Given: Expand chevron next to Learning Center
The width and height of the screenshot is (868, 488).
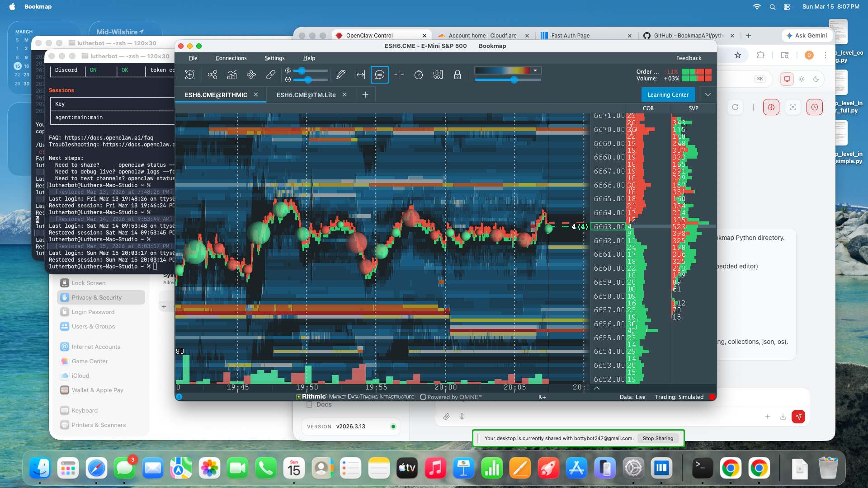Looking at the screenshot, I should pos(708,94).
